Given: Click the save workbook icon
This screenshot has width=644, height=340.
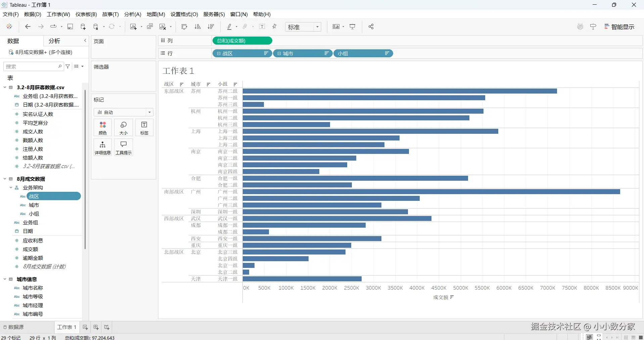Looking at the screenshot, I should click(70, 27).
